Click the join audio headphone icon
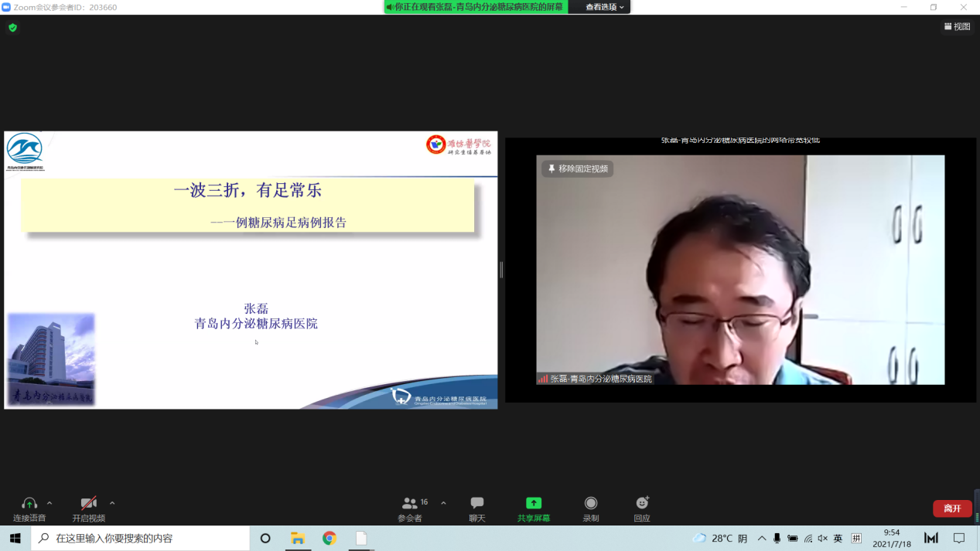This screenshot has width=980, height=551. click(29, 504)
